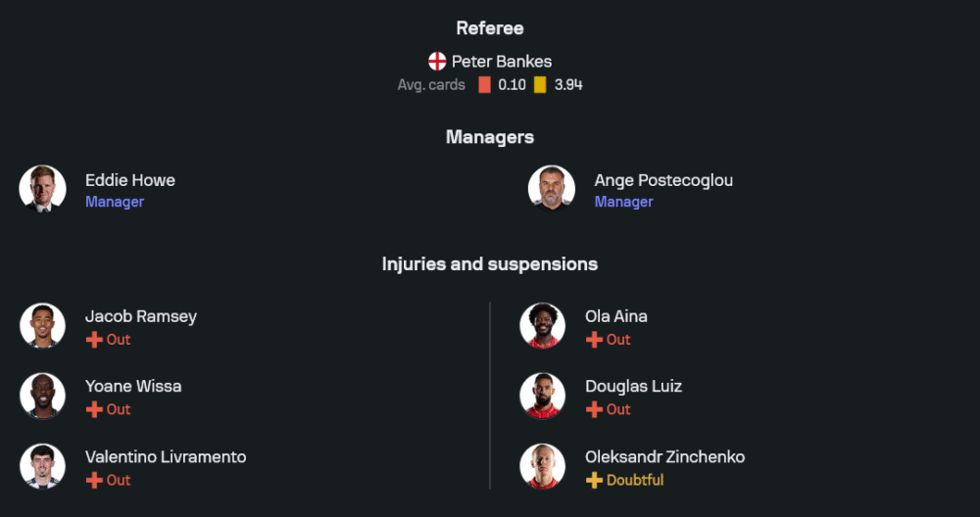Select Yoane Wissa player name
The image size is (980, 517).
coord(133,386)
